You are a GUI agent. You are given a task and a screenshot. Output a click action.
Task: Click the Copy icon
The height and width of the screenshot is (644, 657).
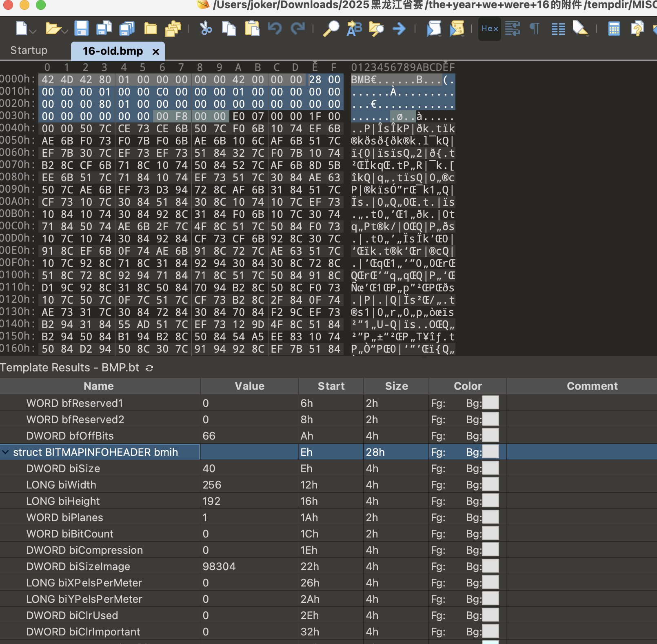click(229, 29)
